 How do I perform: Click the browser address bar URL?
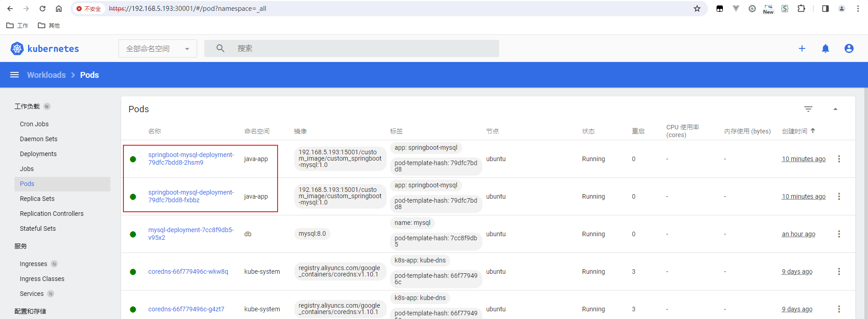pyautogui.click(x=188, y=9)
